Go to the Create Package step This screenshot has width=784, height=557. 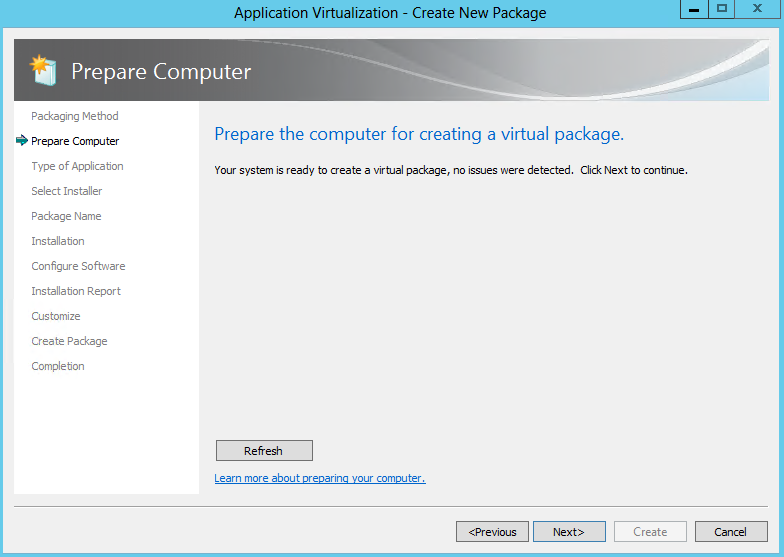[x=70, y=341]
